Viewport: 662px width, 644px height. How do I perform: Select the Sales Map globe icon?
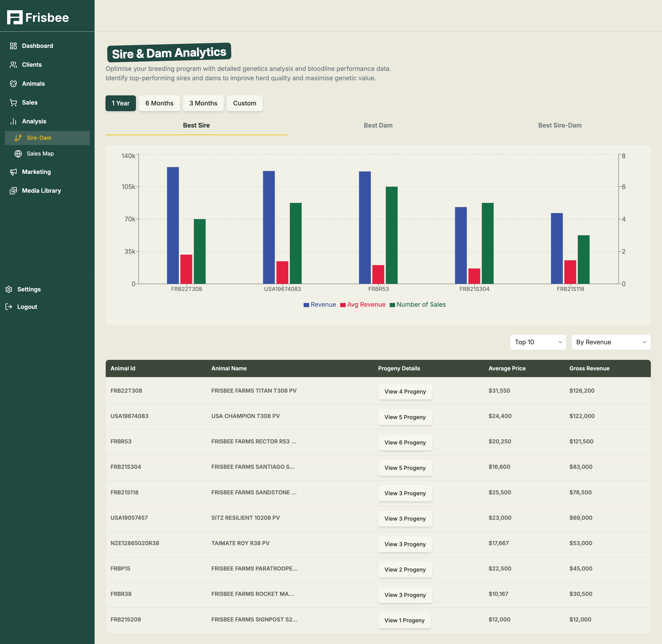pyautogui.click(x=18, y=154)
